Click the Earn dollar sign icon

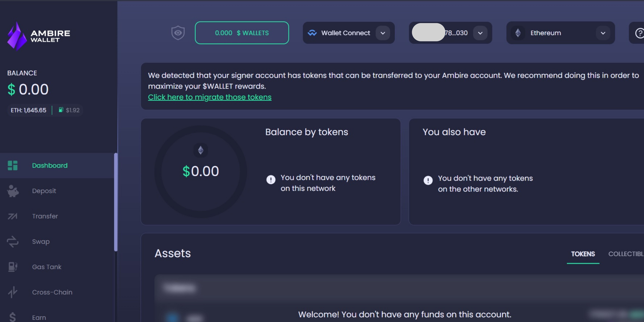12,317
